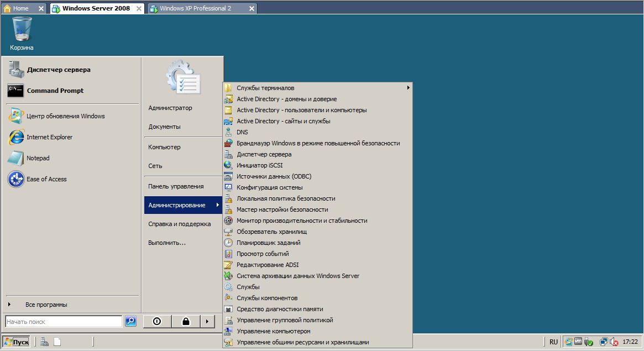Viewport: 644px width, 351px height.
Task: Open Управление общими ресурсами и хранилищами
Action: tap(317, 342)
